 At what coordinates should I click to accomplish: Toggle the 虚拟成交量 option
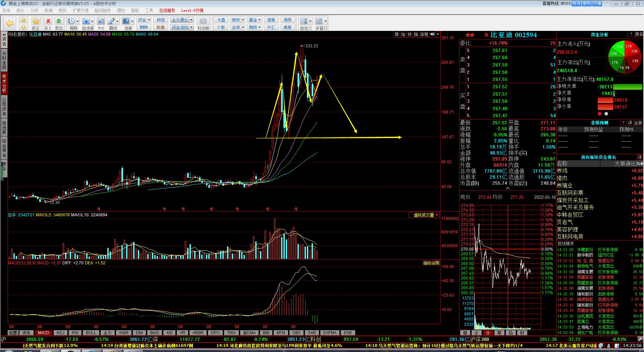[424, 215]
